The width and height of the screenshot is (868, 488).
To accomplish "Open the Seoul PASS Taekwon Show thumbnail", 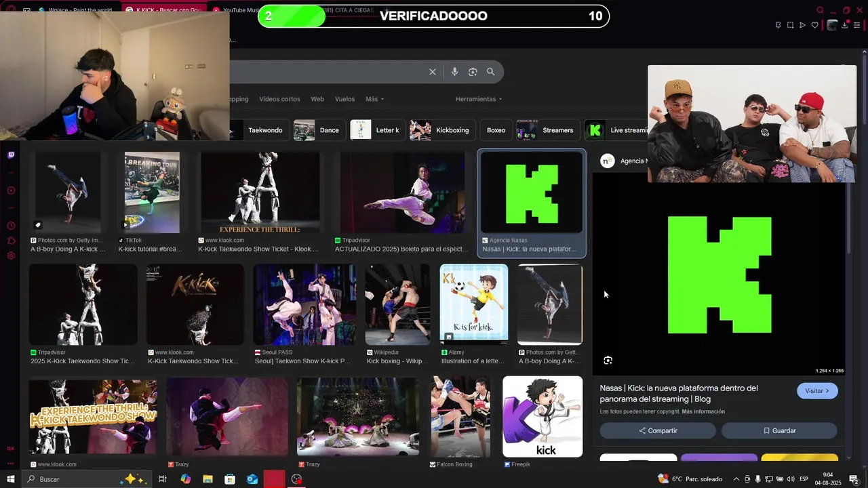I will (x=304, y=305).
